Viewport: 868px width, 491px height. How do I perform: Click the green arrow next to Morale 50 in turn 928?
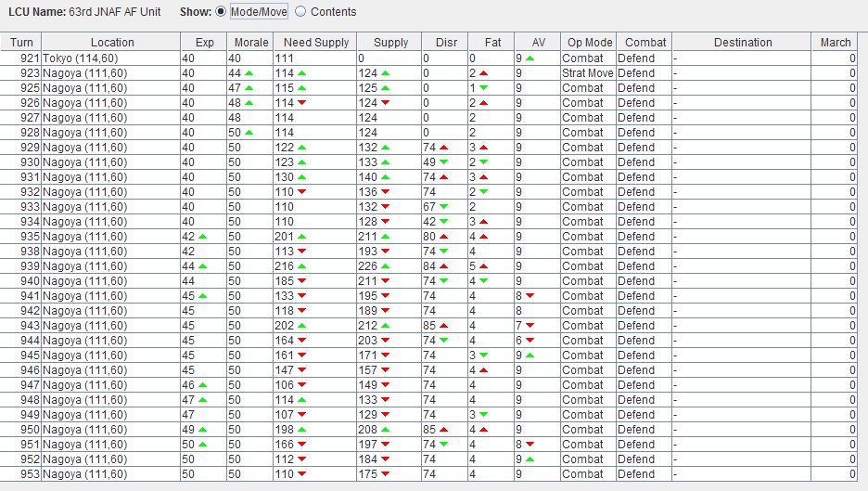(249, 133)
